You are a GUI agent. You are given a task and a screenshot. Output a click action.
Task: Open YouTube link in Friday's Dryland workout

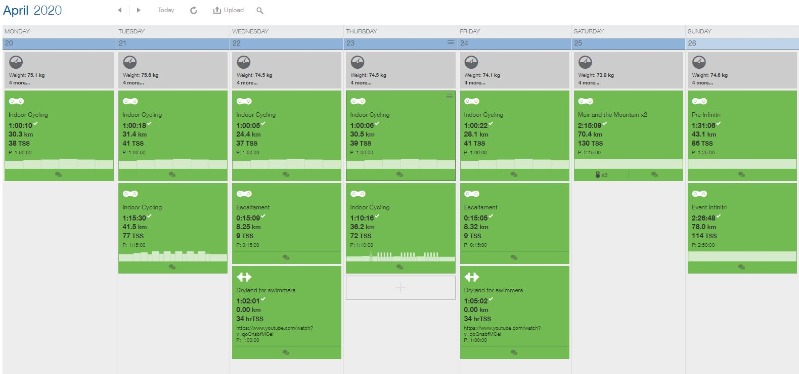[502, 331]
